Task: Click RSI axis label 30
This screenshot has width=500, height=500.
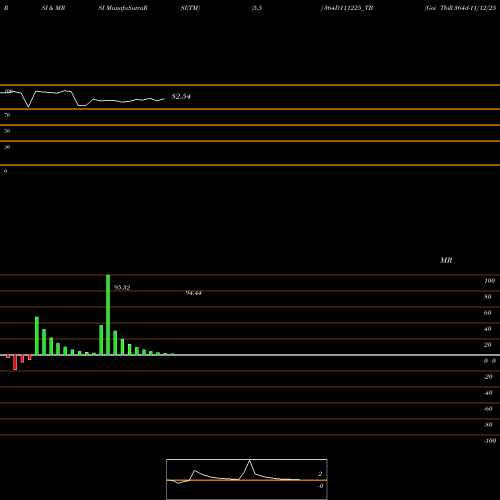Action: (7, 147)
